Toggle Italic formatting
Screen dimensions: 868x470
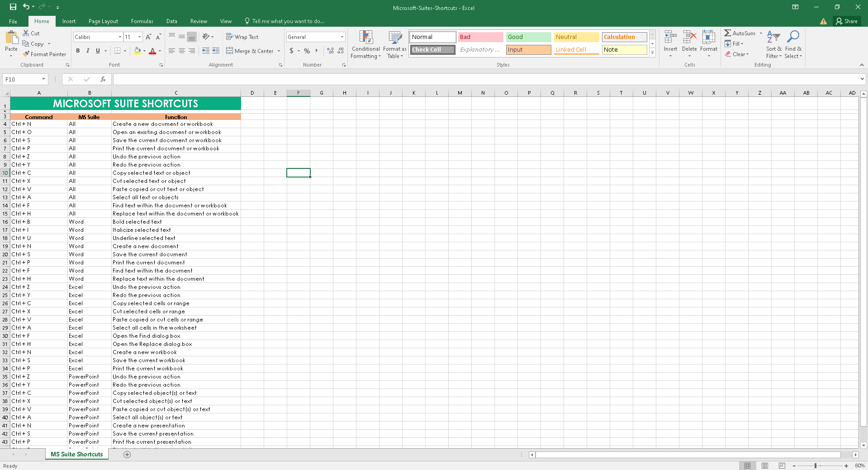click(x=88, y=51)
